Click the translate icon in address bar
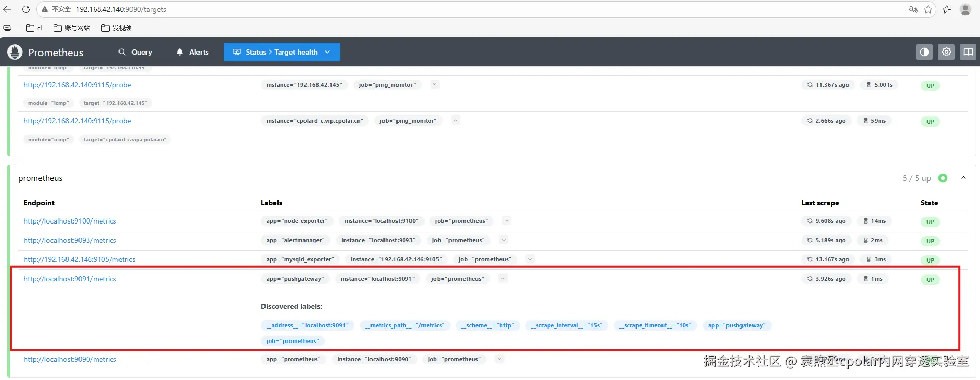 pos(913,9)
